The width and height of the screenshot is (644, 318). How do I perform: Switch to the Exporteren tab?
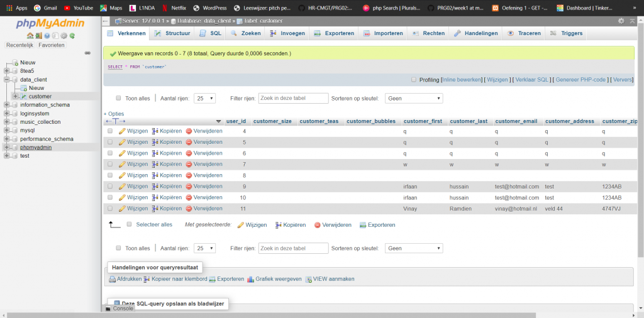(334, 33)
